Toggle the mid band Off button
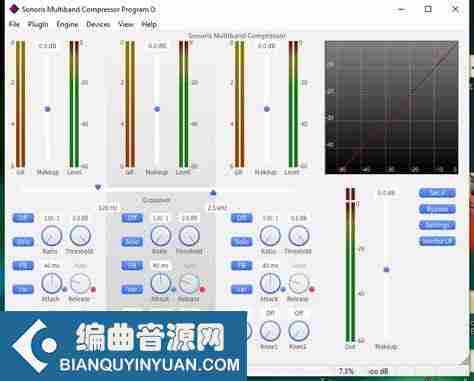The image size is (474, 381). [x=132, y=218]
